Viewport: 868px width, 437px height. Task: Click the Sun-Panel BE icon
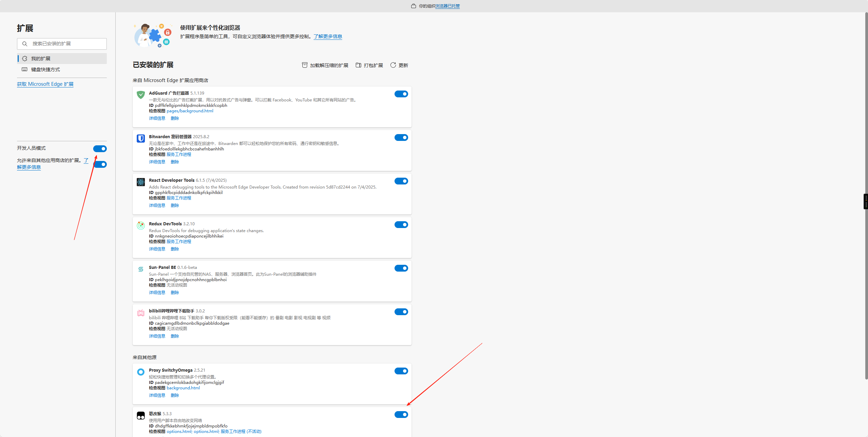tap(141, 269)
